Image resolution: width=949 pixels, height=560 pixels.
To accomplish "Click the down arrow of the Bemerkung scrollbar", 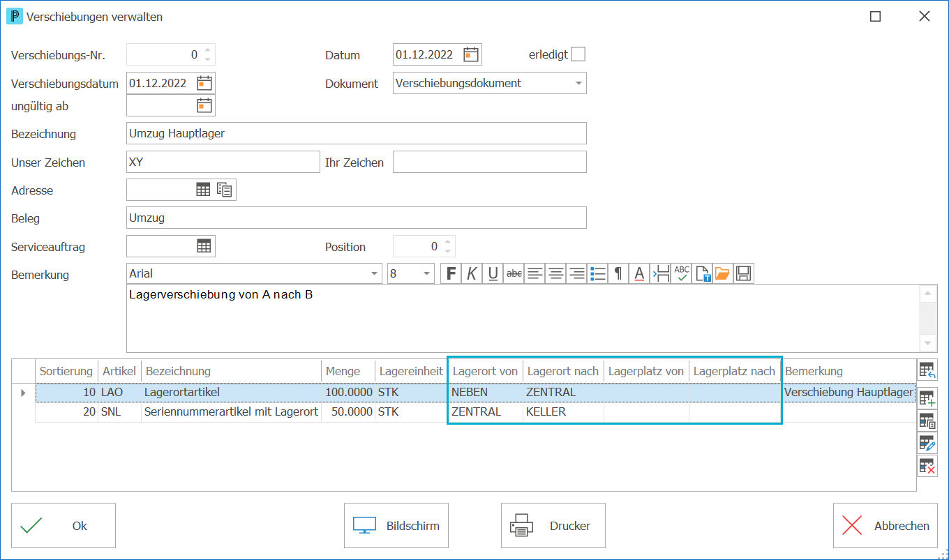I will (x=928, y=343).
